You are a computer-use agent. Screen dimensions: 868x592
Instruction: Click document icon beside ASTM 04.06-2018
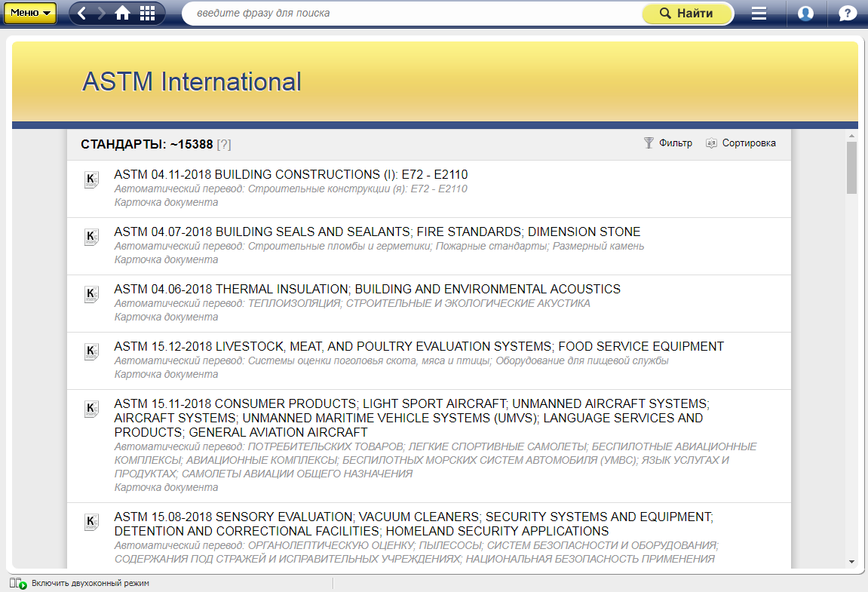point(91,294)
